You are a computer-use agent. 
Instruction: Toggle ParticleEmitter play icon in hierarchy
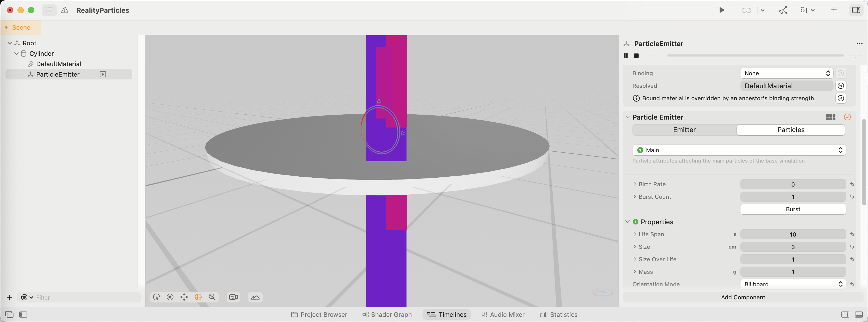click(x=103, y=74)
